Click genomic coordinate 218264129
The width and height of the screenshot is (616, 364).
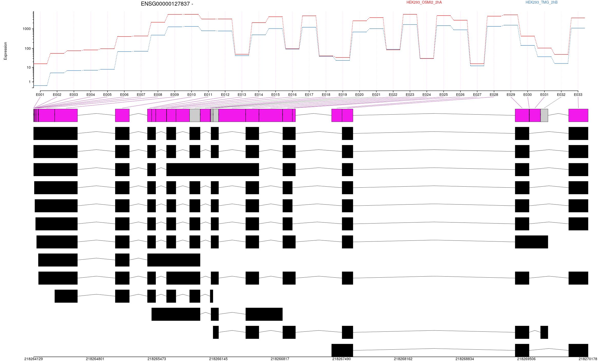coord(34,359)
